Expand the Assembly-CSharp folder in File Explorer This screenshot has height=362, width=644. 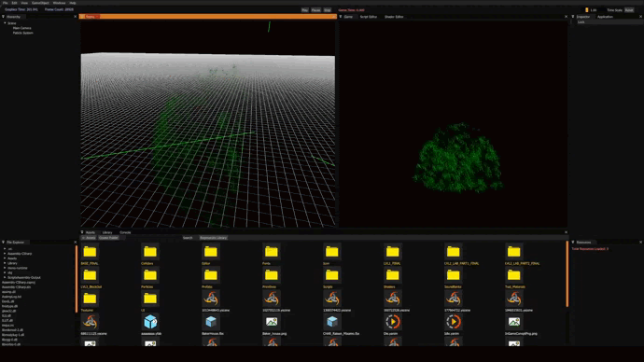(x=5, y=254)
